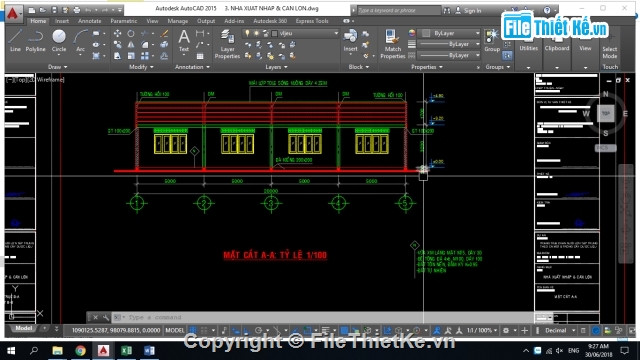
Task: Toggle the MODEL space button
Action: 175,330
